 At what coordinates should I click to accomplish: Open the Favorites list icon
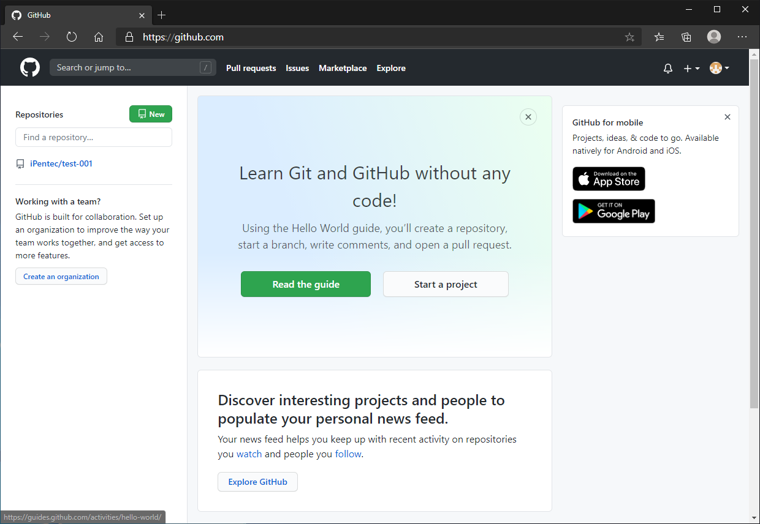(x=659, y=37)
